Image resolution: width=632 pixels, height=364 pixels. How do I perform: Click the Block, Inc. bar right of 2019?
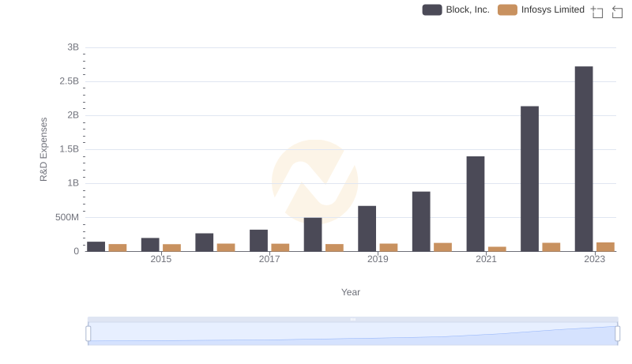point(421,221)
